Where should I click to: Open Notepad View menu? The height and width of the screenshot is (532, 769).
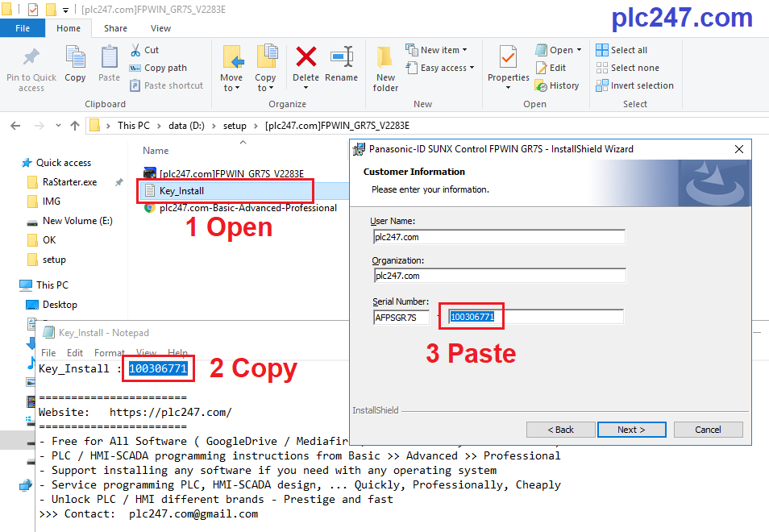click(x=146, y=352)
